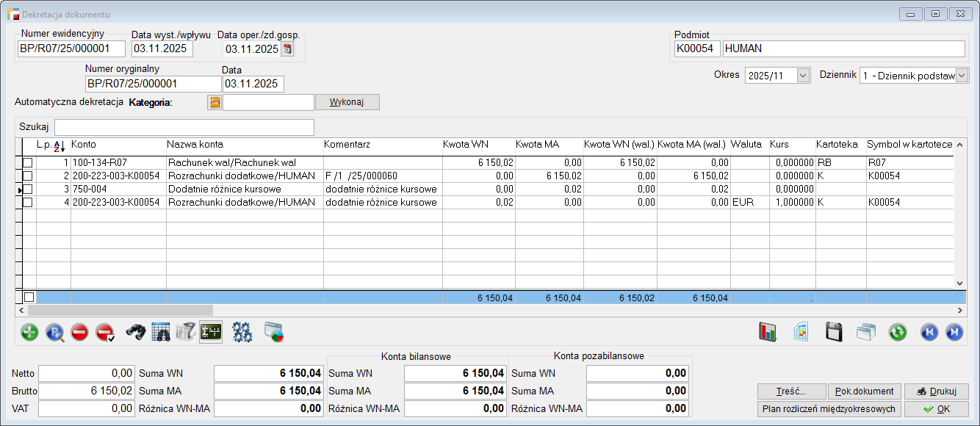Click the floppy disk save icon
Image resolution: width=980 pixels, height=426 pixels.
tap(834, 333)
